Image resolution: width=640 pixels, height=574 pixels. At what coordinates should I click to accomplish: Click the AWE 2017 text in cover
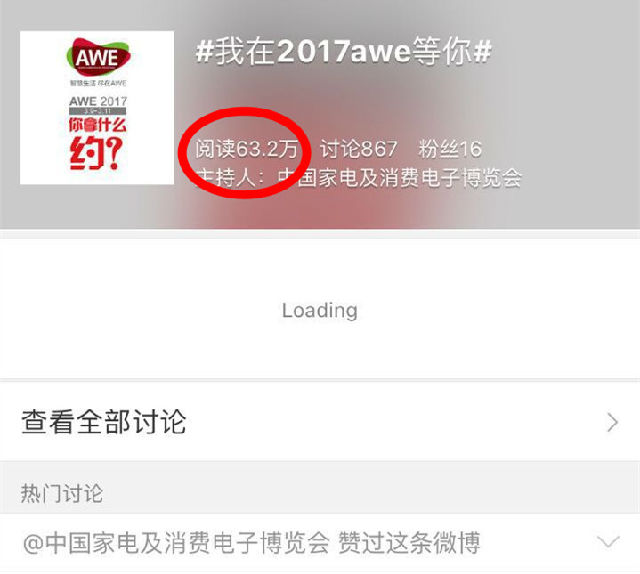pyautogui.click(x=98, y=101)
